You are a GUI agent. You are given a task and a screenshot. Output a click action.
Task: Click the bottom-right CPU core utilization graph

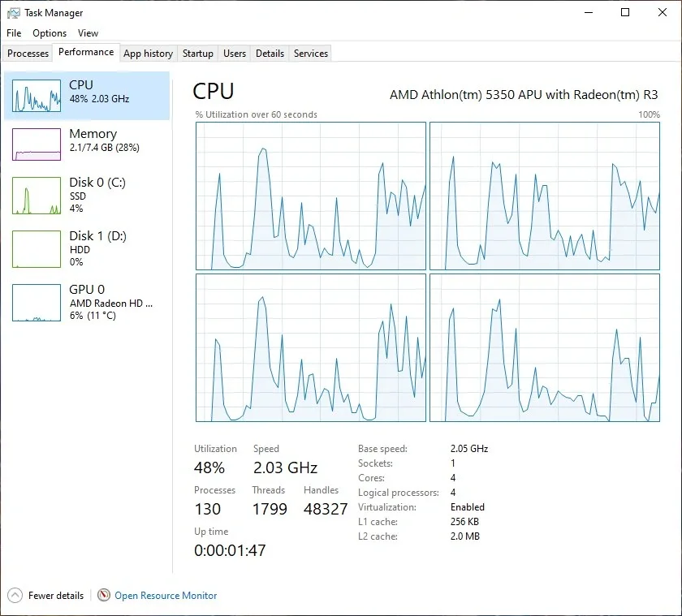click(545, 348)
